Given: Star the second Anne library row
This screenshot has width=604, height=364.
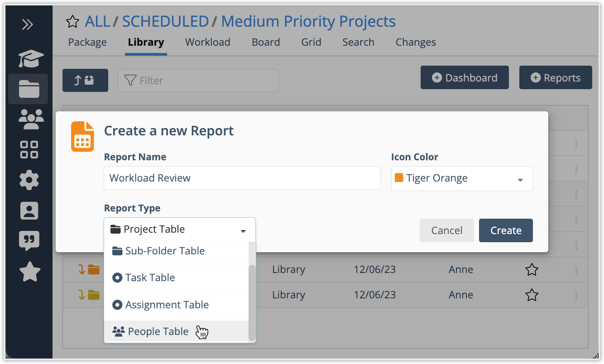Looking at the screenshot, I should click(x=532, y=295).
